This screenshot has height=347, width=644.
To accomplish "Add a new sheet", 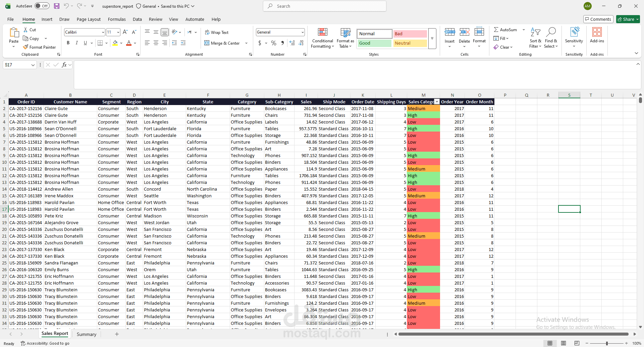I will point(117,334).
